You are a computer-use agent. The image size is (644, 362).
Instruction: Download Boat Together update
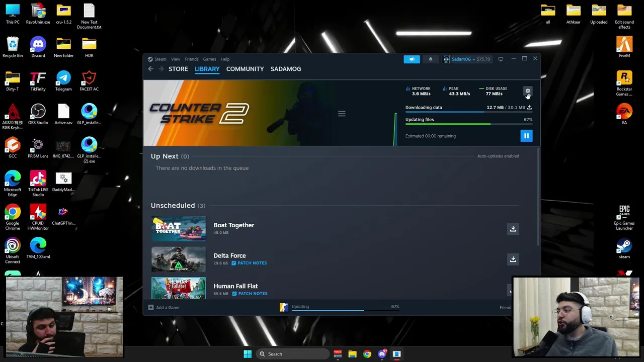click(513, 229)
